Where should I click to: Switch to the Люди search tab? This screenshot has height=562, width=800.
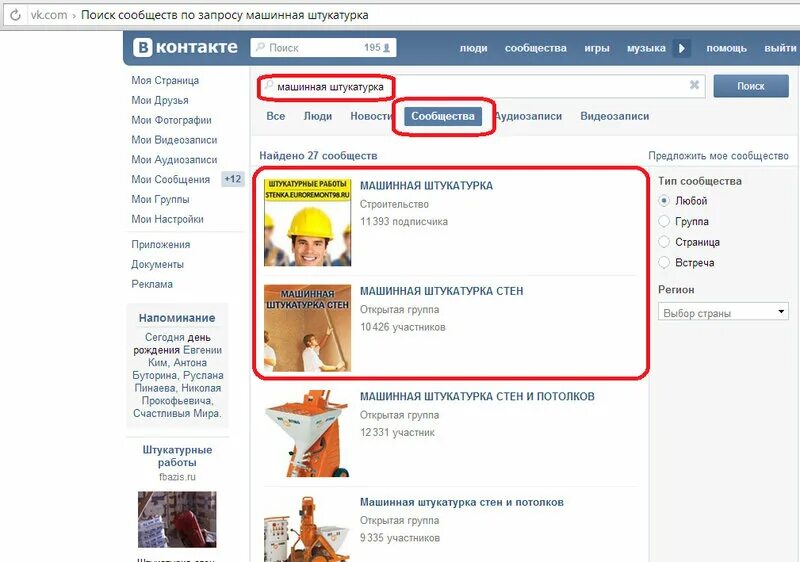[317, 116]
